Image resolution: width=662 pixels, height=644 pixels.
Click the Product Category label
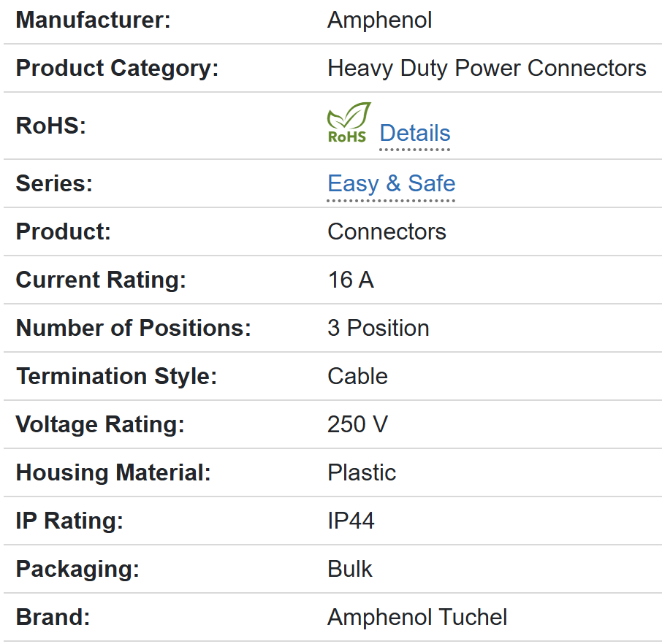click(117, 68)
